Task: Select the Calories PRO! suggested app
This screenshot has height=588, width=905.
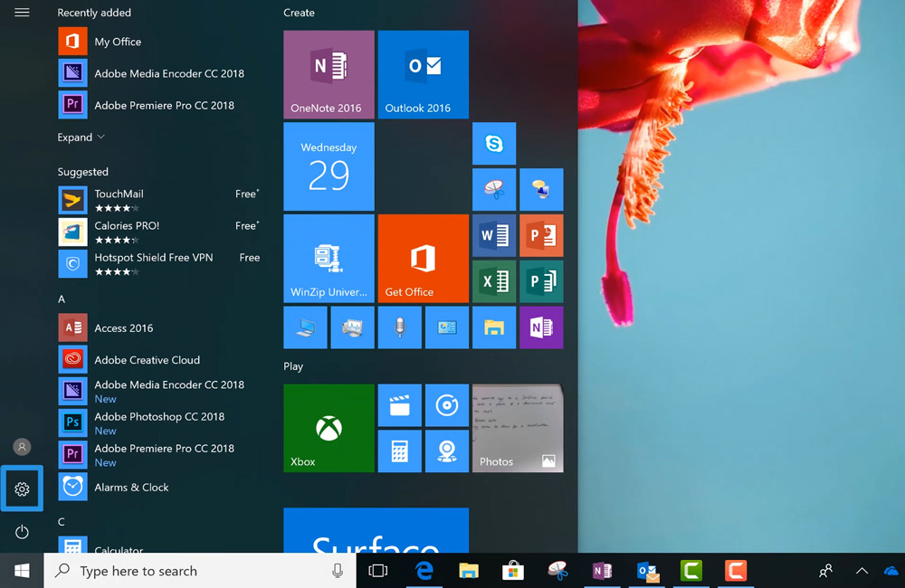Action: coord(158,232)
